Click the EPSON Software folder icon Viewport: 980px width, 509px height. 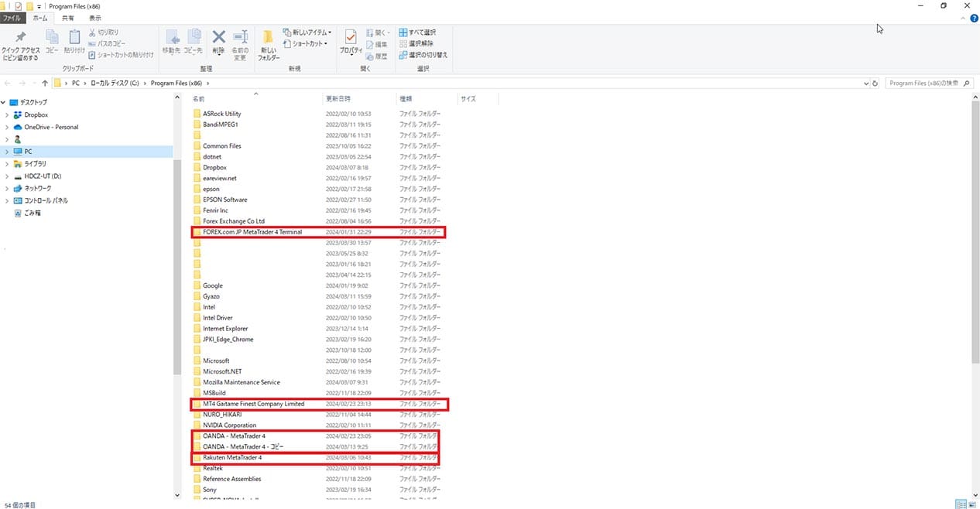pos(197,200)
